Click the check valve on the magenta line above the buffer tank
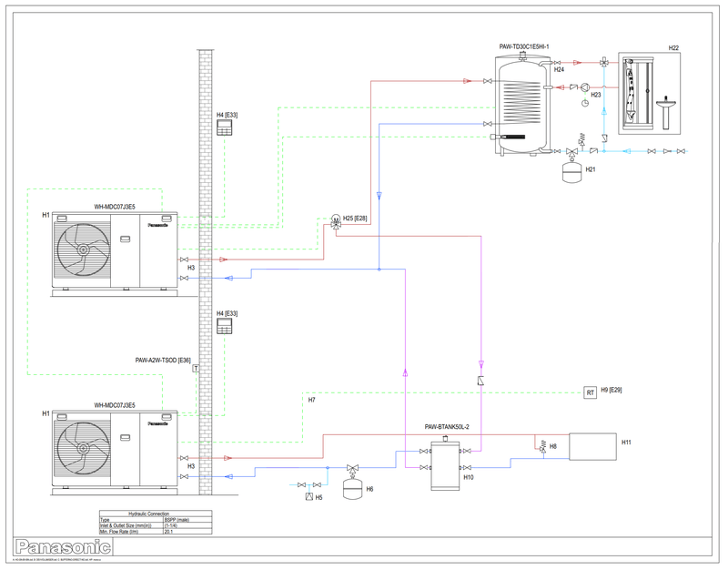This screenshot has width=728, height=570. (x=481, y=381)
